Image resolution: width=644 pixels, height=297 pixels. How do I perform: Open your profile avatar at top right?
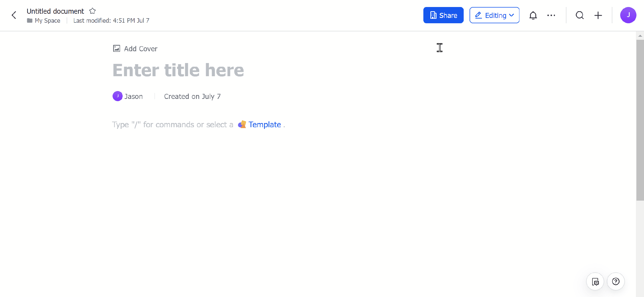(x=628, y=15)
